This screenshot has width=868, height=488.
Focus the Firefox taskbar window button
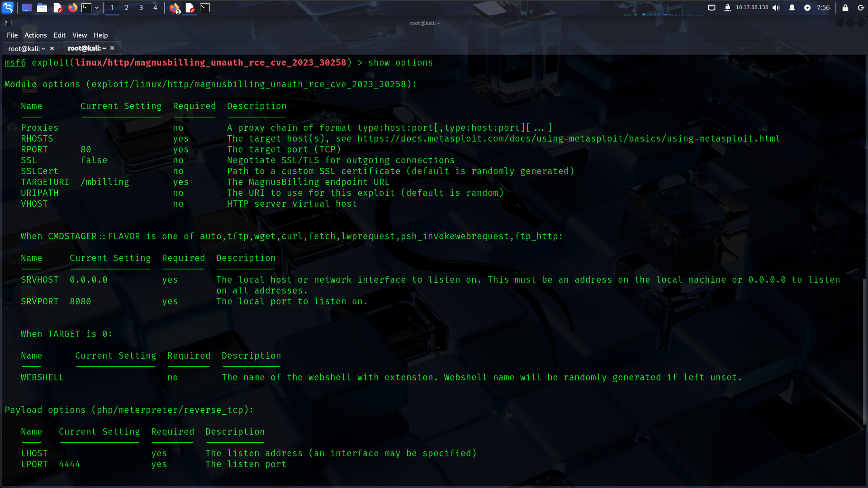click(175, 8)
